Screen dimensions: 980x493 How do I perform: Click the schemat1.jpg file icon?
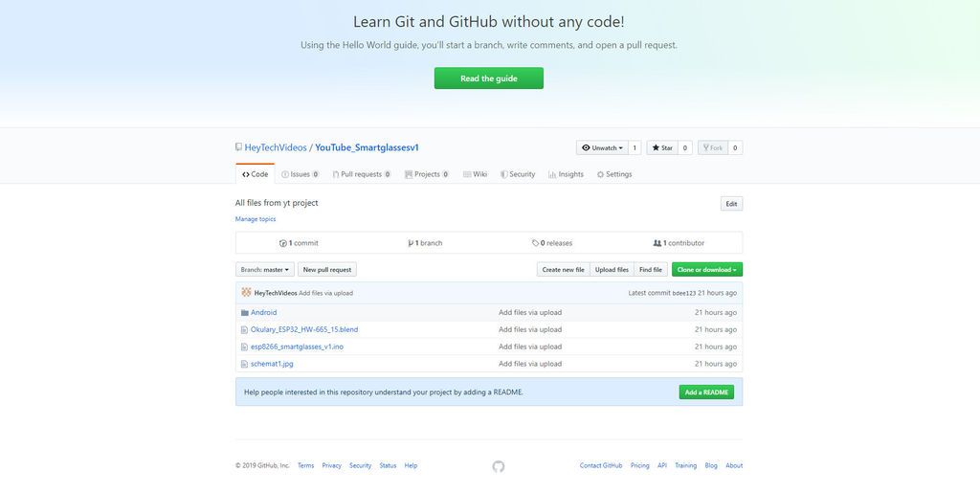(244, 365)
